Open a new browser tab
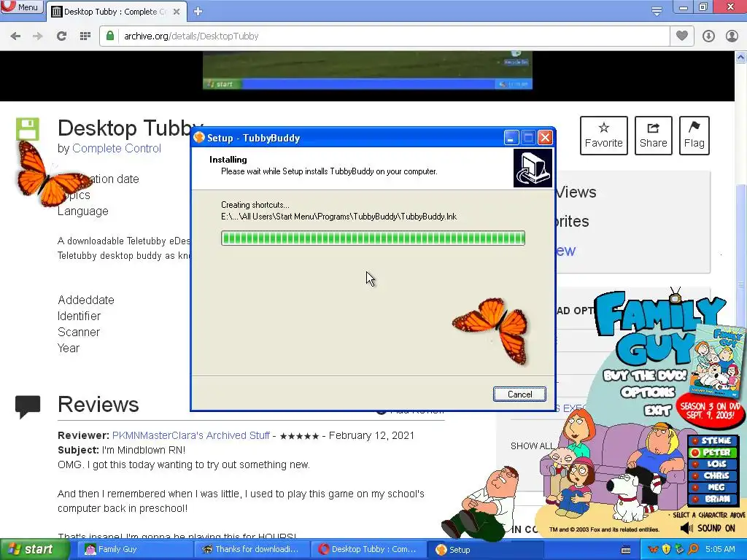Image resolution: width=747 pixels, height=560 pixels. tap(198, 12)
